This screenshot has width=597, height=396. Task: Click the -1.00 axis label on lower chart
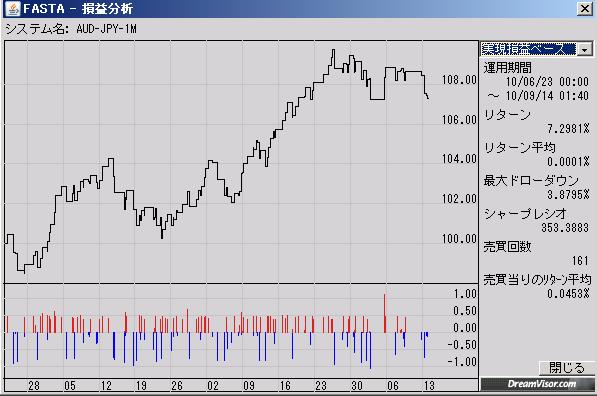(x=462, y=361)
